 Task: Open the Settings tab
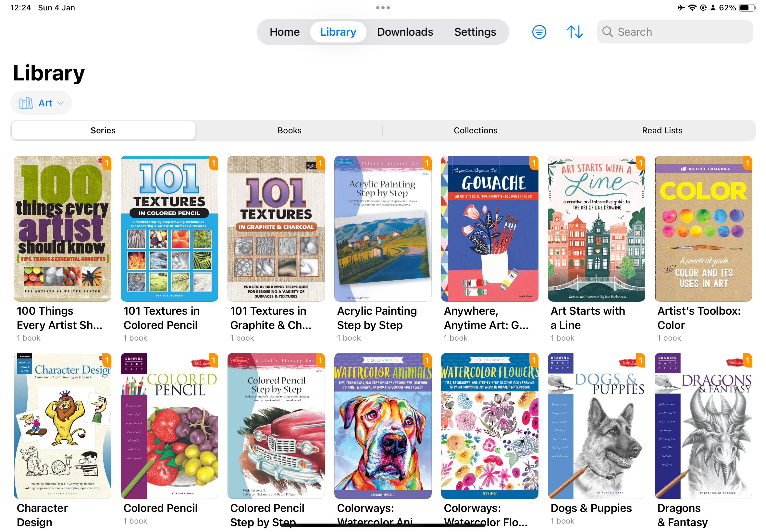pos(475,32)
